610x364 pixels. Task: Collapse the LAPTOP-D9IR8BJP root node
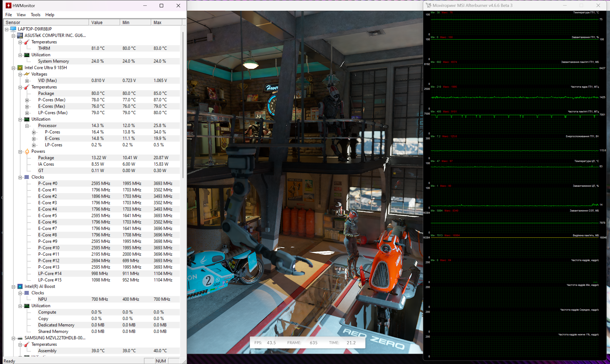tap(7, 30)
